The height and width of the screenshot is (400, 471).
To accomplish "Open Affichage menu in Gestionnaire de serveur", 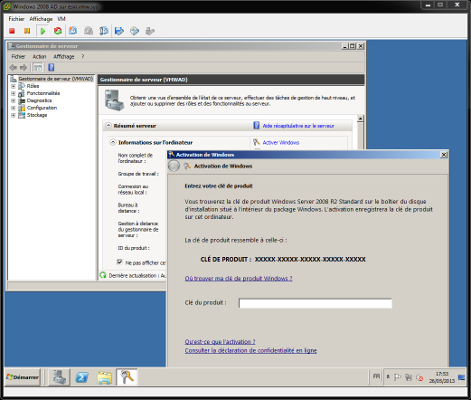I will 64,57.
